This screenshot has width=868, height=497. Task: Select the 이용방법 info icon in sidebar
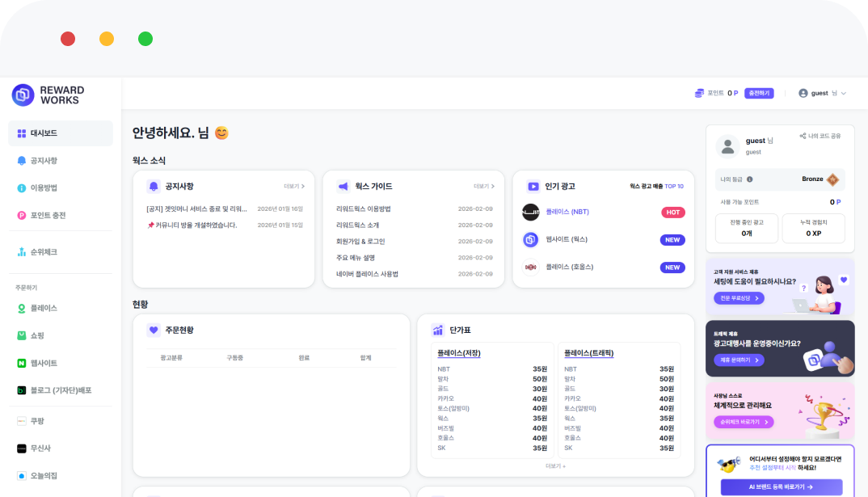pos(22,188)
